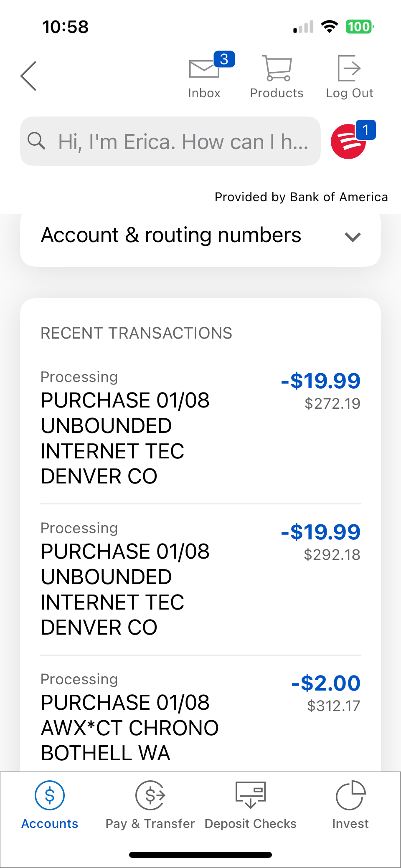Viewport: 401px width, 868px height.
Task: Tap the back arrow icon
Action: click(28, 76)
